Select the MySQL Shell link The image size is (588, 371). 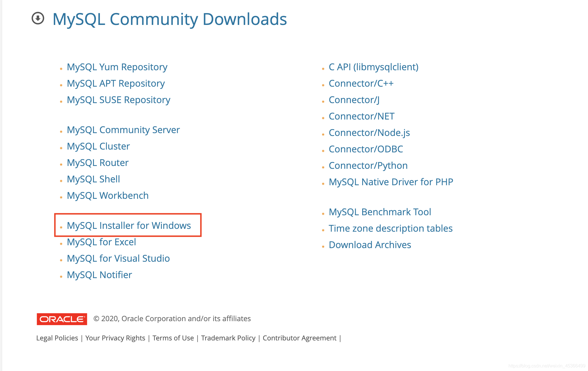[93, 179]
